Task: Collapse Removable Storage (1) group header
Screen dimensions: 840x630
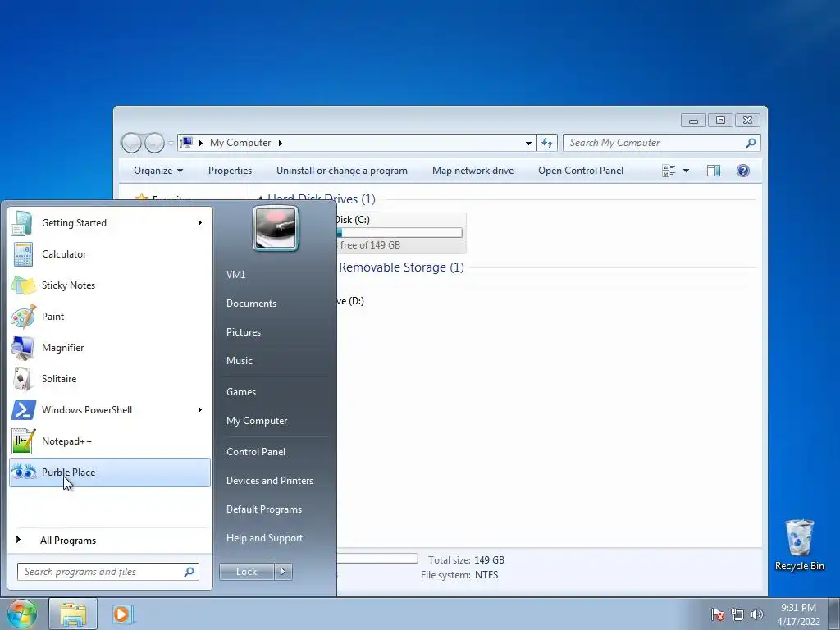Action: (x=400, y=267)
